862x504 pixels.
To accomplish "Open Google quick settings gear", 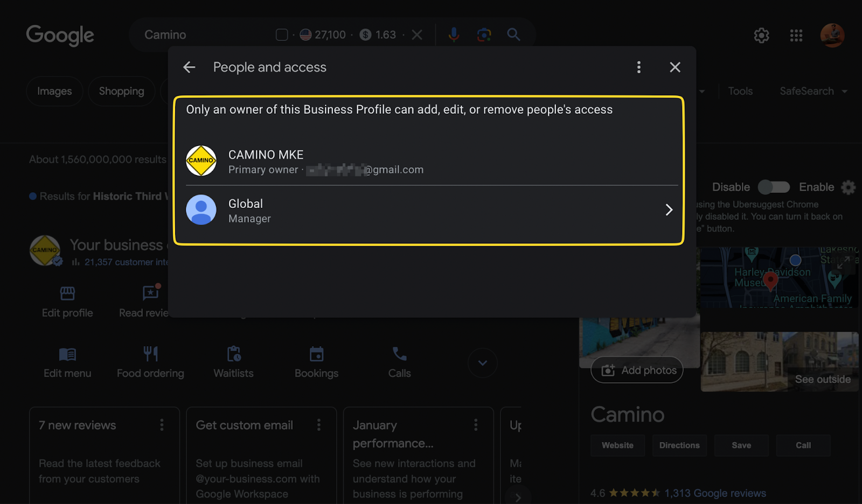I will click(x=761, y=36).
